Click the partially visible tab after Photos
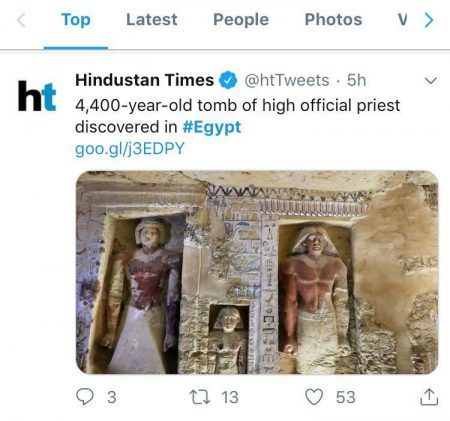Viewport: 450px width, 421px height. 402,20
